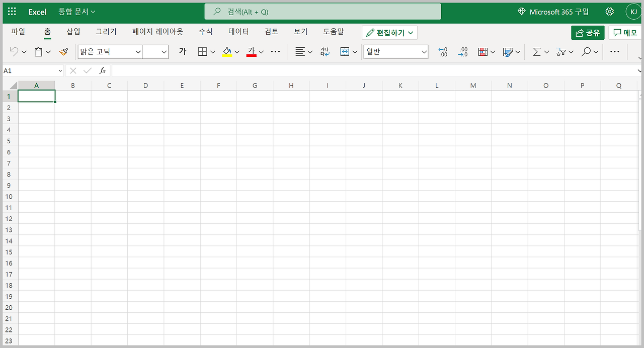This screenshot has width=644, height=348.
Task: Click the 검색 search box
Action: [323, 12]
